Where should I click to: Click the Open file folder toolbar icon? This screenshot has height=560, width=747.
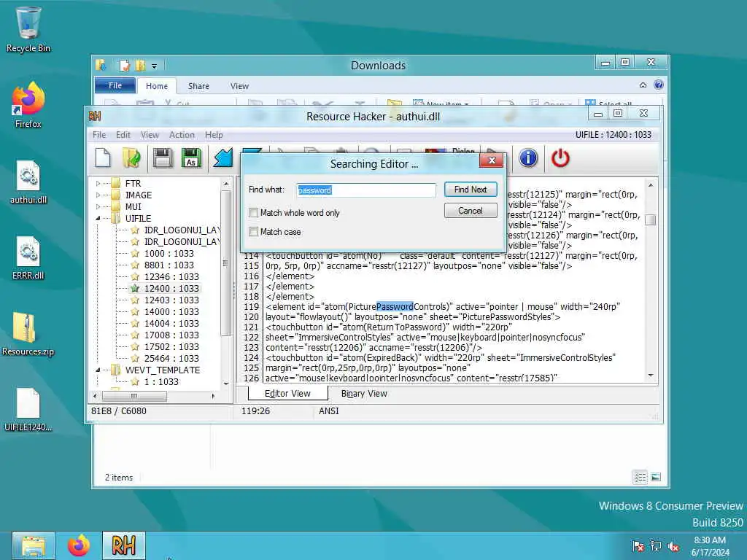click(131, 158)
